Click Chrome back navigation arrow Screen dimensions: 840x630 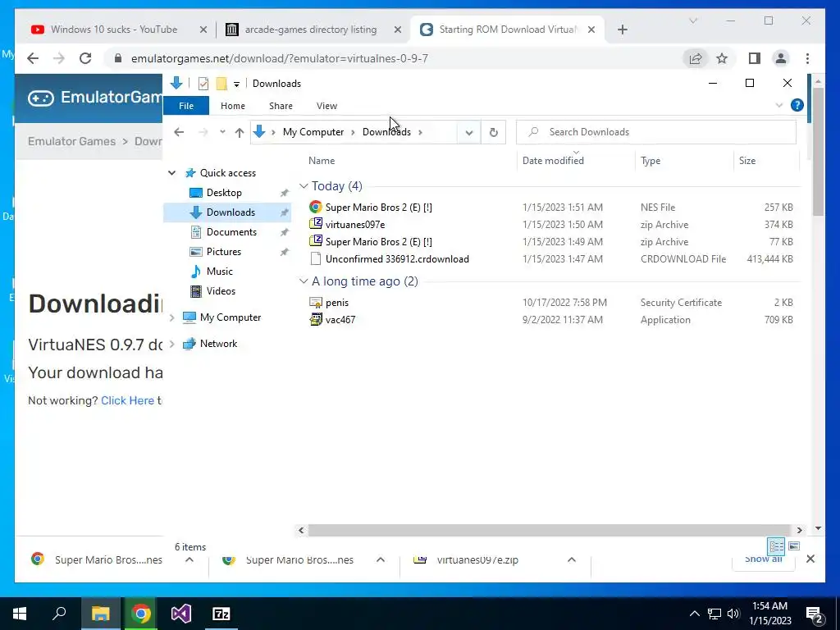coord(33,58)
